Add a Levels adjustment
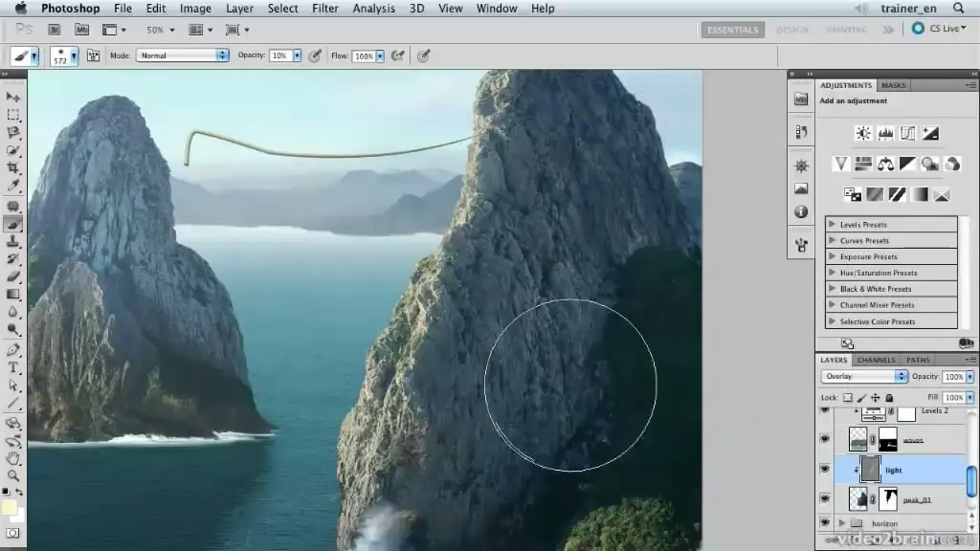980x551 pixels. click(x=885, y=133)
